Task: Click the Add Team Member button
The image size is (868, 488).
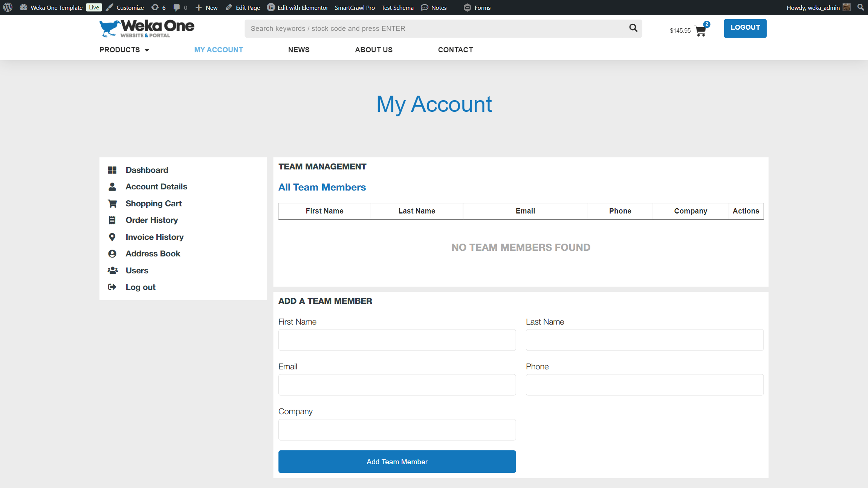Action: click(397, 461)
